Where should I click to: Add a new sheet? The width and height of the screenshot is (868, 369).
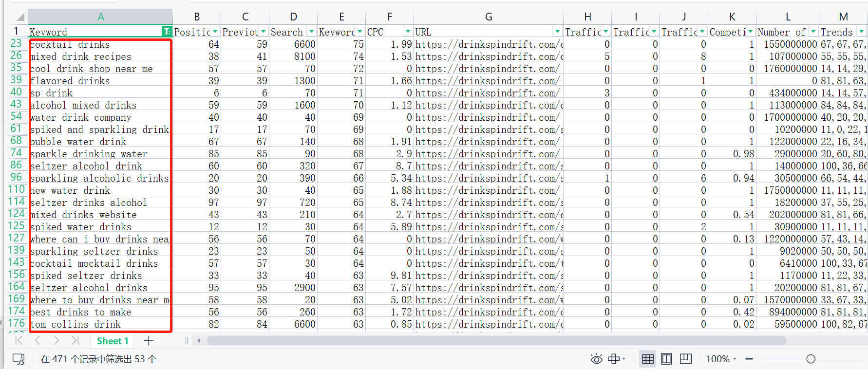point(149,341)
